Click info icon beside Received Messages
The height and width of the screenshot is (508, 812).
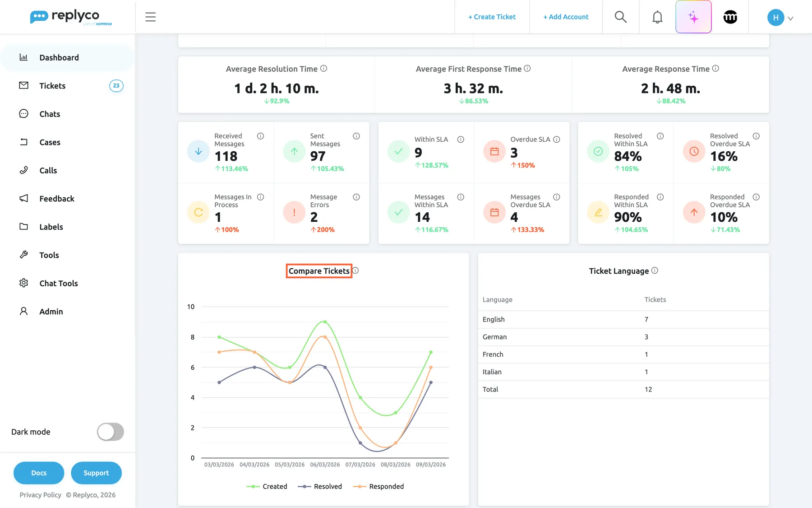pos(260,136)
